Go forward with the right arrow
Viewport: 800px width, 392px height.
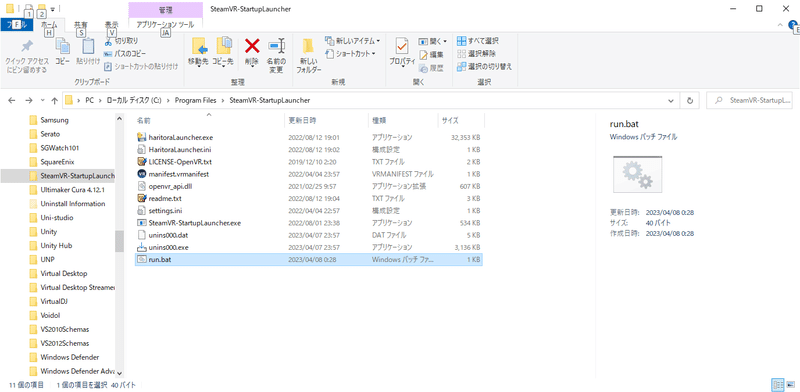(x=29, y=101)
